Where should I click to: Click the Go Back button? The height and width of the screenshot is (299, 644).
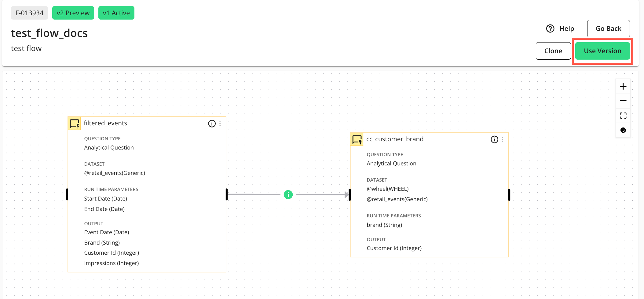(x=608, y=28)
